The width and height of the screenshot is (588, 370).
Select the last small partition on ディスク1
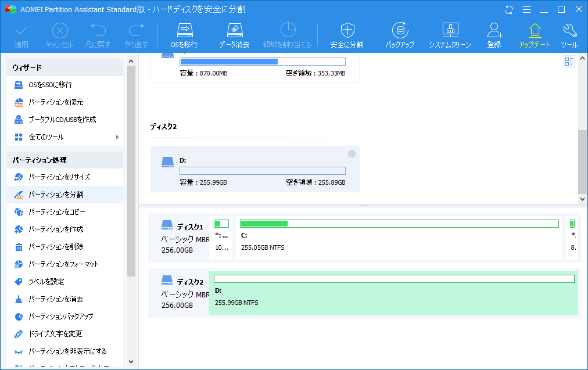click(573, 238)
